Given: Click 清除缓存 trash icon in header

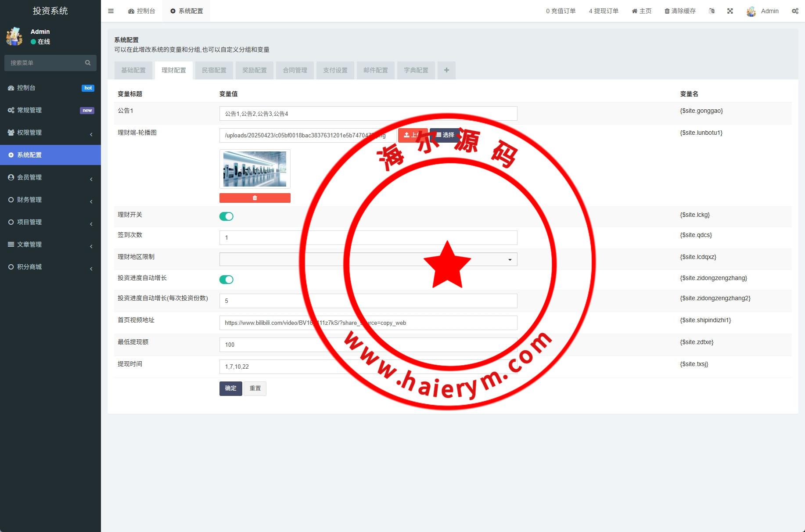Looking at the screenshot, I should pos(667,11).
